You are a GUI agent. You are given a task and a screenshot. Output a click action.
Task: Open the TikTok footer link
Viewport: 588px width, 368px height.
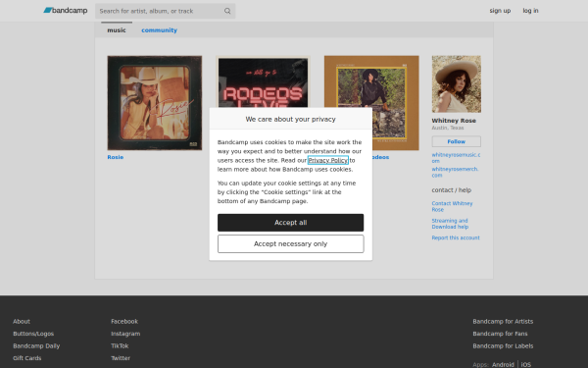tap(120, 345)
